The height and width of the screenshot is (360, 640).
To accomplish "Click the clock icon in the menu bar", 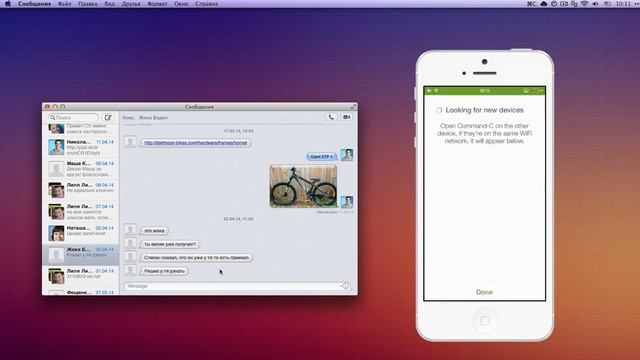I will pos(554,4).
